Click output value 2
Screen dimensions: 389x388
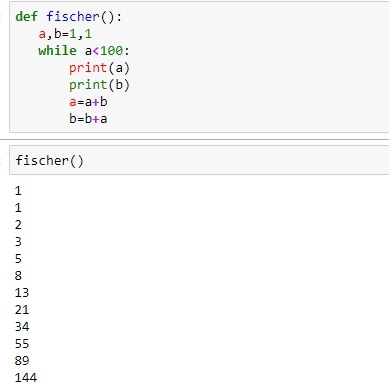pyautogui.click(x=18, y=225)
